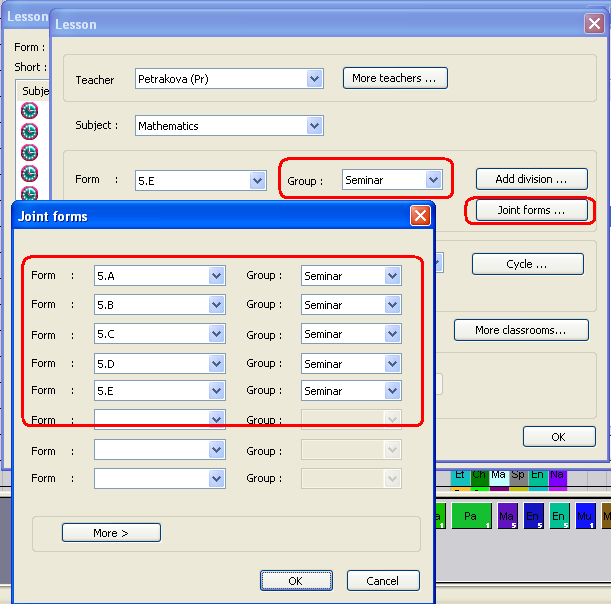Click the first subject icon in list
This screenshot has width=611, height=604.
[29, 111]
